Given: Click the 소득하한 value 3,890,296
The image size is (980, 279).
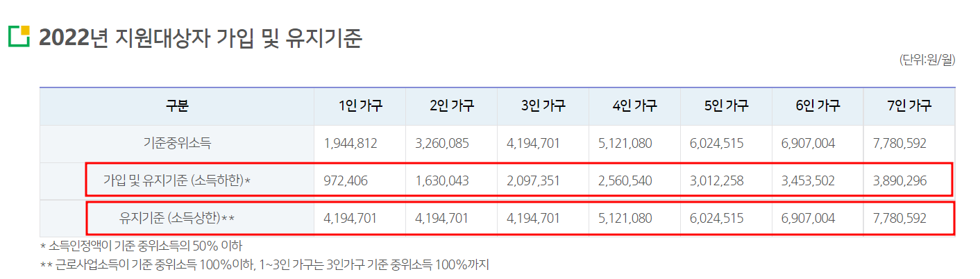Looking at the screenshot, I should pyautogui.click(x=900, y=180).
